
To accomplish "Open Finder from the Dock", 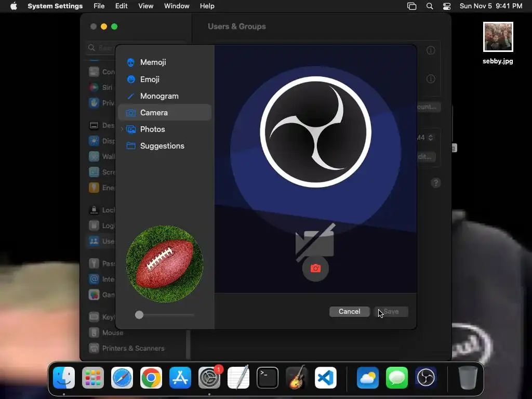I will click(64, 378).
